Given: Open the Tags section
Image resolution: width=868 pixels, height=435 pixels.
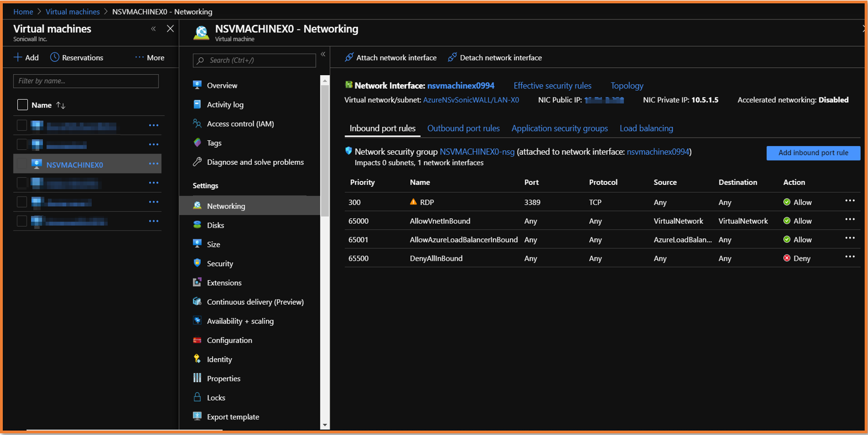Looking at the screenshot, I should [x=214, y=143].
